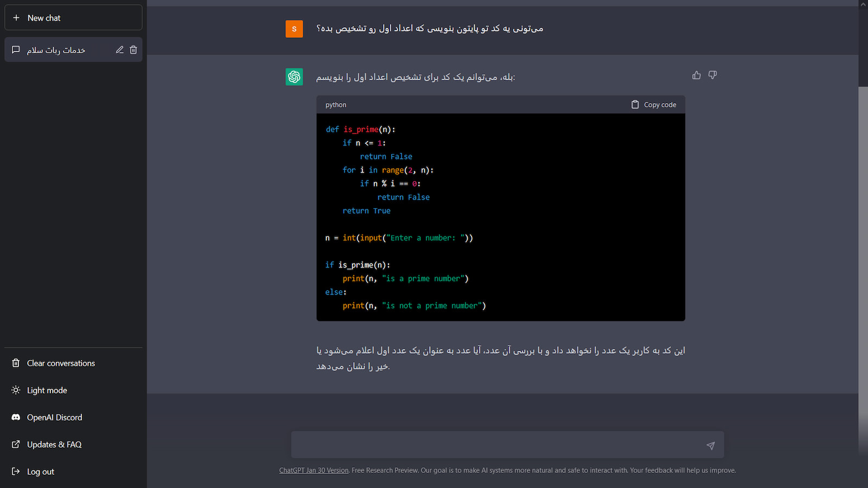The height and width of the screenshot is (488, 868).
Task: Click the orange user avatar S
Action: [295, 29]
